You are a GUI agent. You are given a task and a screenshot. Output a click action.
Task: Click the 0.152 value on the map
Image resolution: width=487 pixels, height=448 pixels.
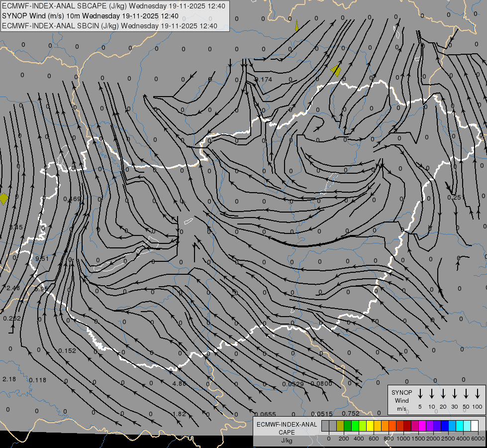point(67,351)
